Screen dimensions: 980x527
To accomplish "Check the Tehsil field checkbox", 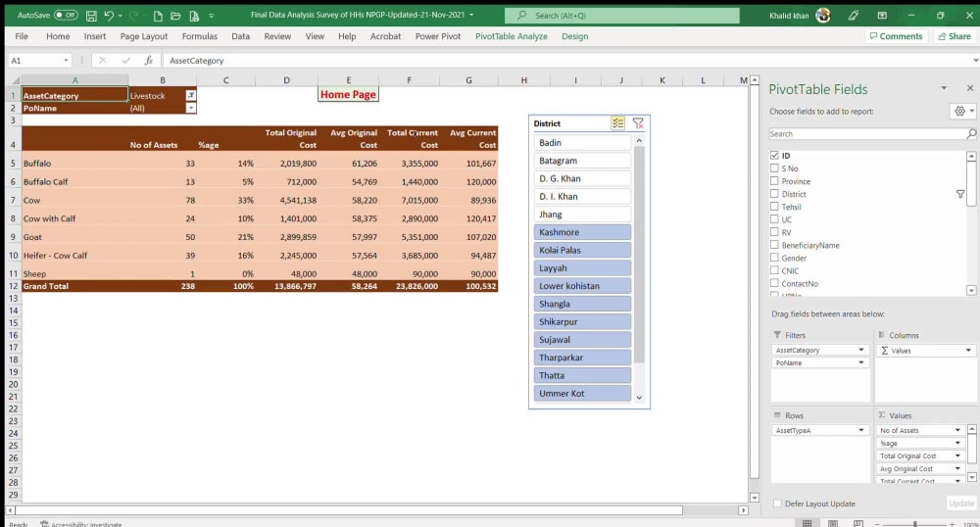I will point(774,207).
